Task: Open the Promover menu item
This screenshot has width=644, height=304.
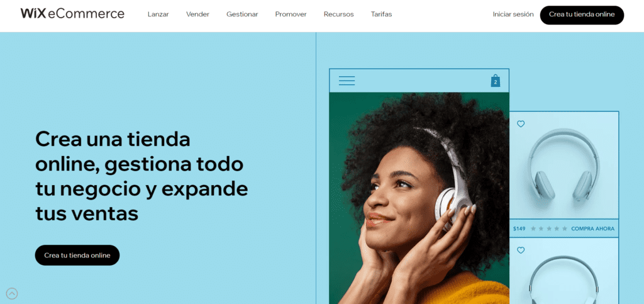Action: pos(291,14)
